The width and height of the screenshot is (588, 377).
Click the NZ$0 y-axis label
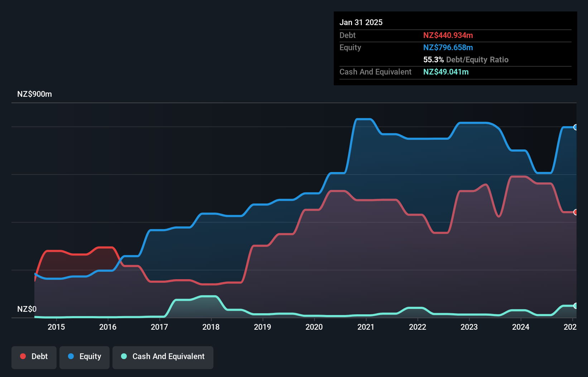pyautogui.click(x=27, y=309)
